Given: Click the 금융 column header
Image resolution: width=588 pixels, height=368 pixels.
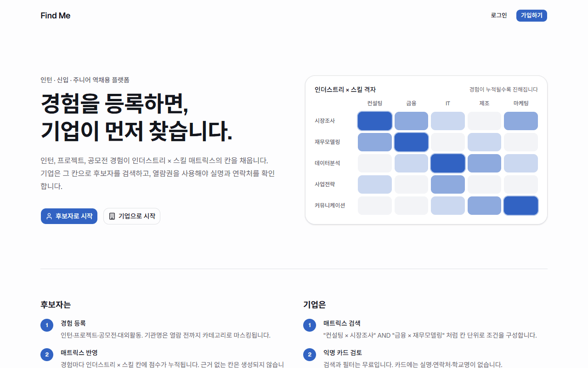Looking at the screenshot, I should pyautogui.click(x=411, y=103).
